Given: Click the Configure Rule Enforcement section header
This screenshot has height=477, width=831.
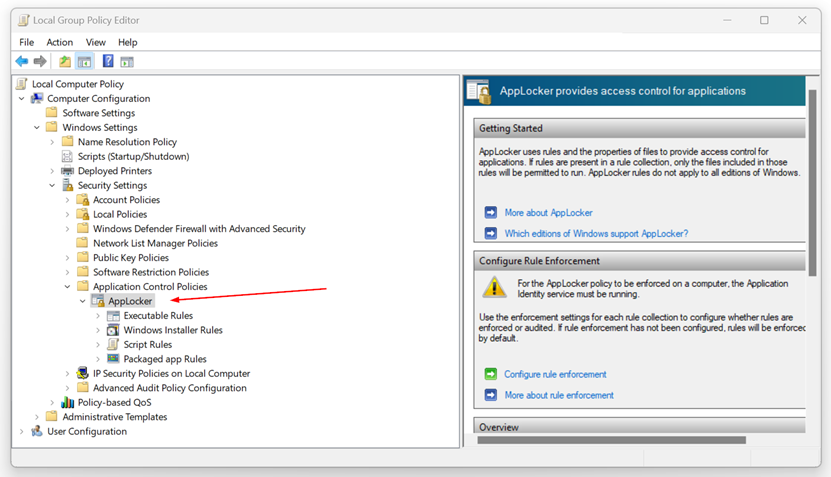Looking at the screenshot, I should pyautogui.click(x=640, y=261).
